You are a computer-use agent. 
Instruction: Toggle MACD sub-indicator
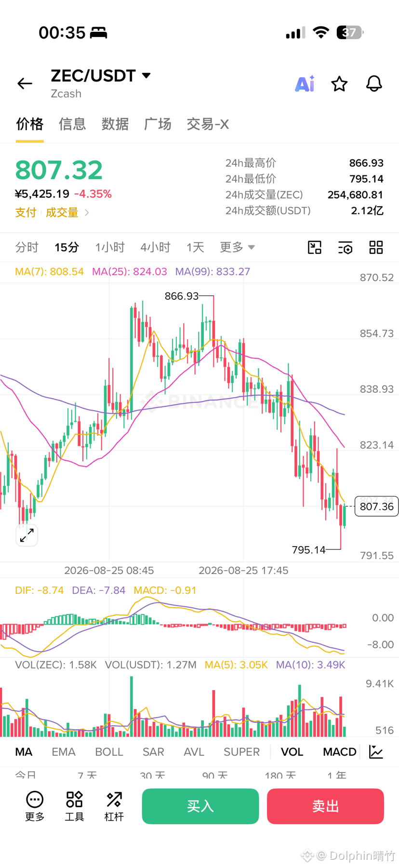click(340, 752)
